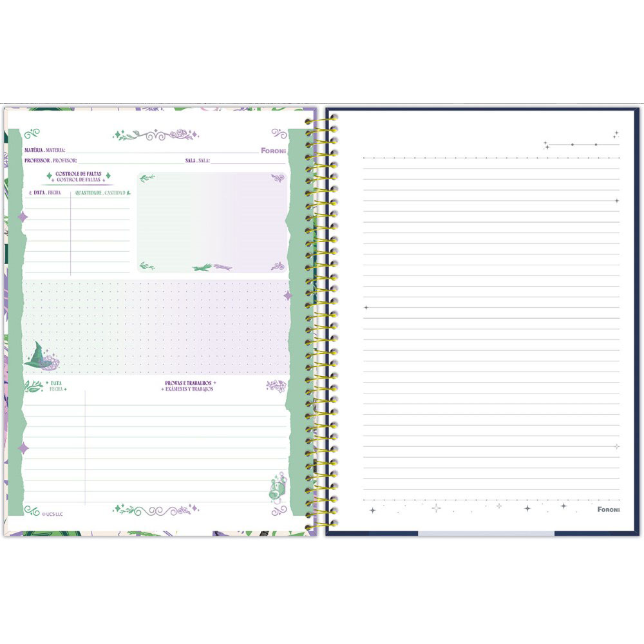This screenshot has width=644, height=644.
Task: Click the bottom floral swirl ornament
Action: pos(156,510)
